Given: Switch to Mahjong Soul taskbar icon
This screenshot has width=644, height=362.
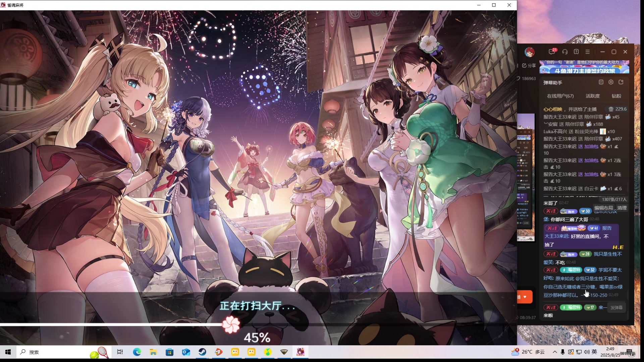Looking at the screenshot, I should [x=300, y=352].
